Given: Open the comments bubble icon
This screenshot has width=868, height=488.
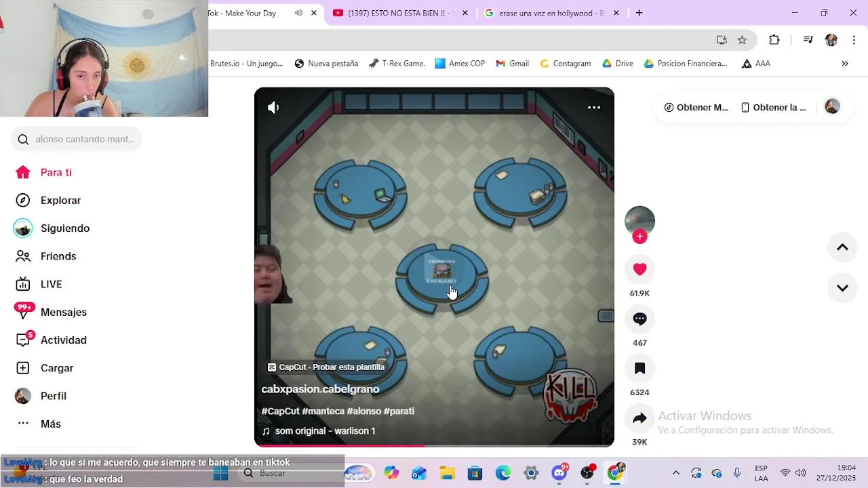Looking at the screenshot, I should 639,319.
